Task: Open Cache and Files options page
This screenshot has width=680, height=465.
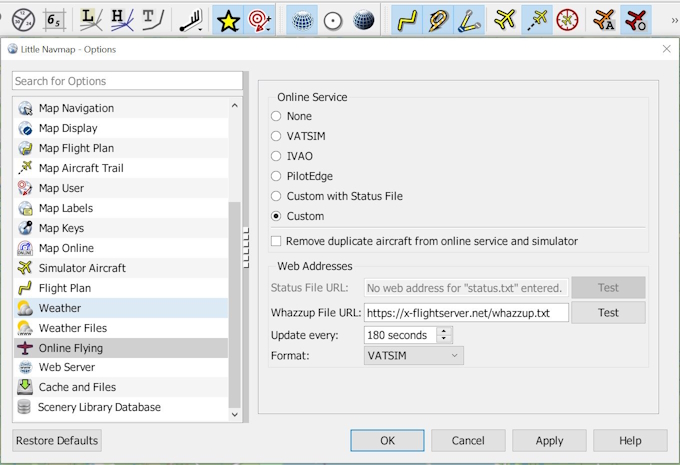Action: [121, 386]
